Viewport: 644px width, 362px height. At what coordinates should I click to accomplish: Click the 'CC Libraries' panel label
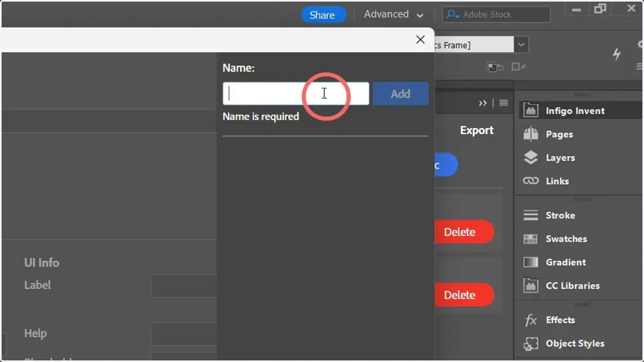tap(573, 285)
